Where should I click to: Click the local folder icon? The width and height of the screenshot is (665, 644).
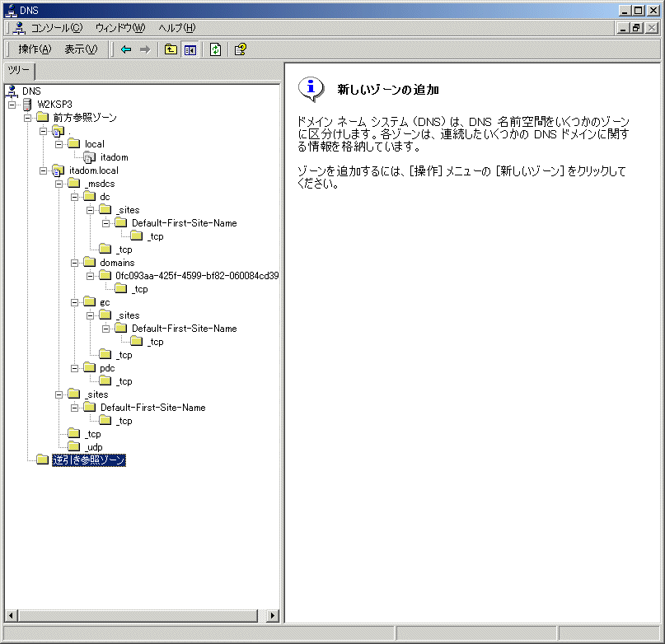click(x=74, y=144)
